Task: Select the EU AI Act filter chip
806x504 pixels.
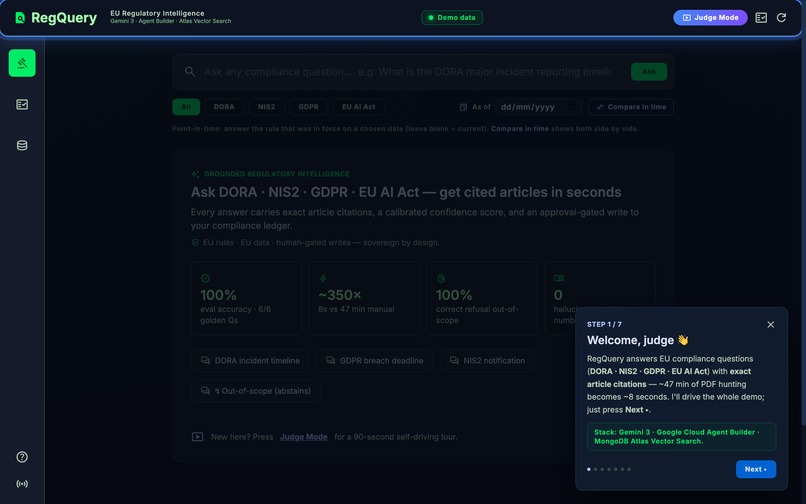Action: (x=359, y=107)
